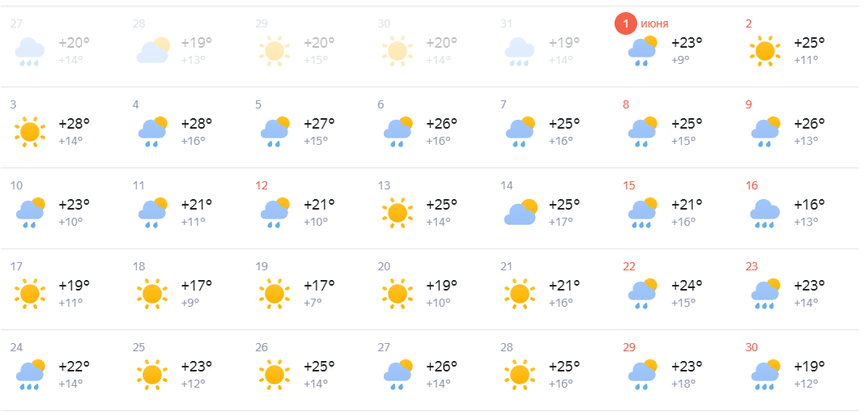The width and height of the screenshot is (868, 416).
Task: Select the rainy icon on June 23
Action: coord(765,293)
